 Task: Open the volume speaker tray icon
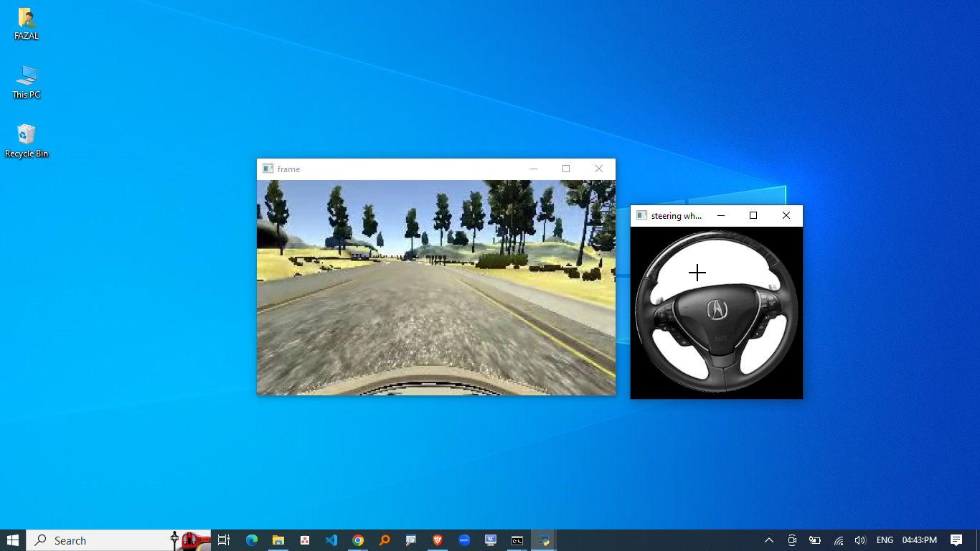click(860, 540)
